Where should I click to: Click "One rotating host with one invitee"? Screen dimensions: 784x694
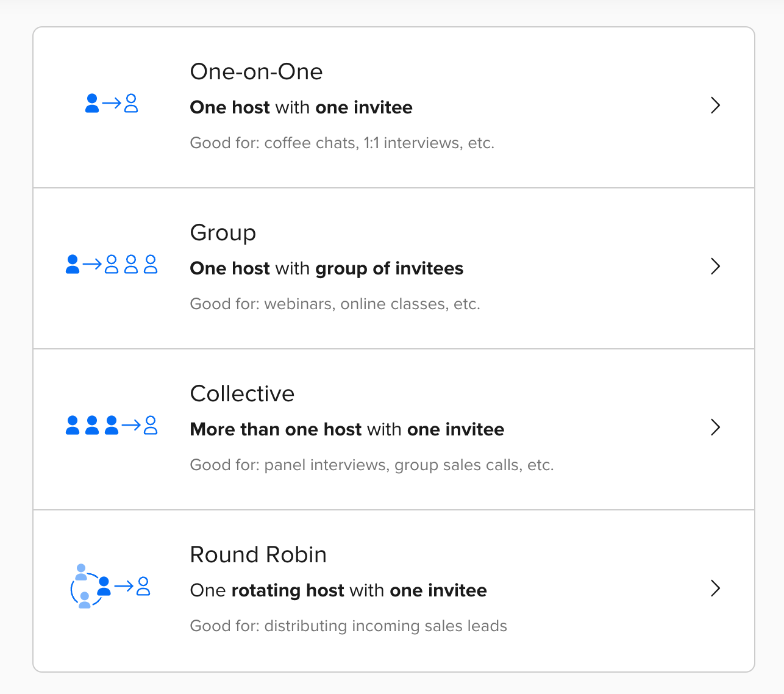coord(338,590)
